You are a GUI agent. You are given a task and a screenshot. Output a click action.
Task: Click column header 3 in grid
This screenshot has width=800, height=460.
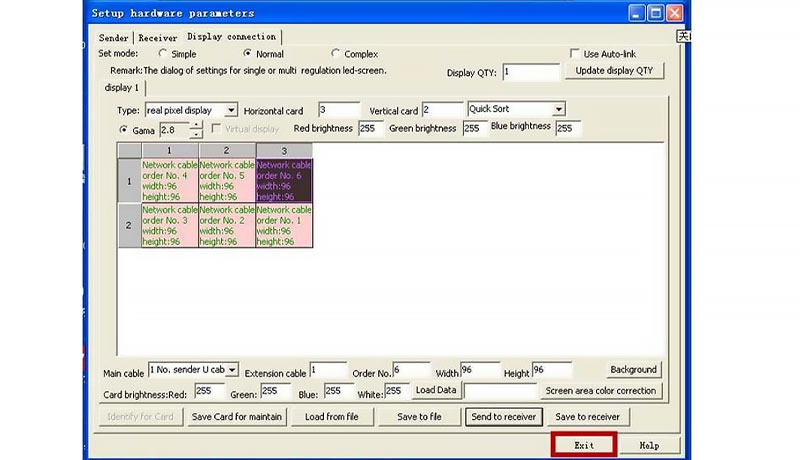click(x=284, y=150)
